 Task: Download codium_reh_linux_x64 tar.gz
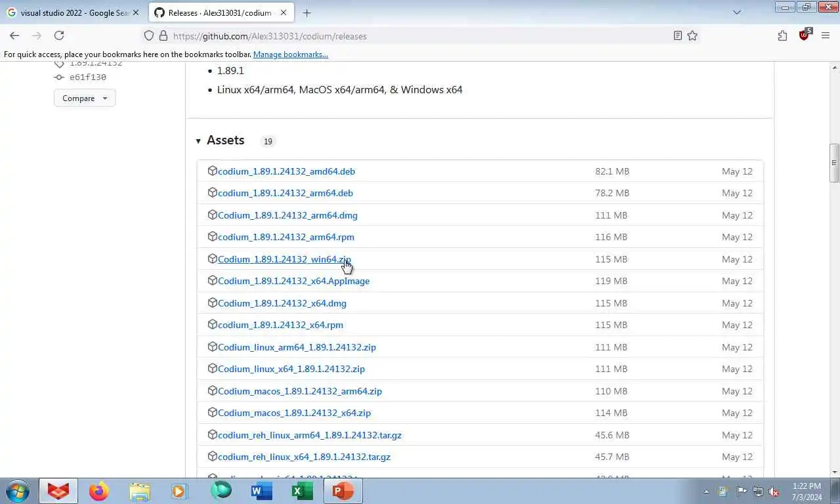pos(304,457)
